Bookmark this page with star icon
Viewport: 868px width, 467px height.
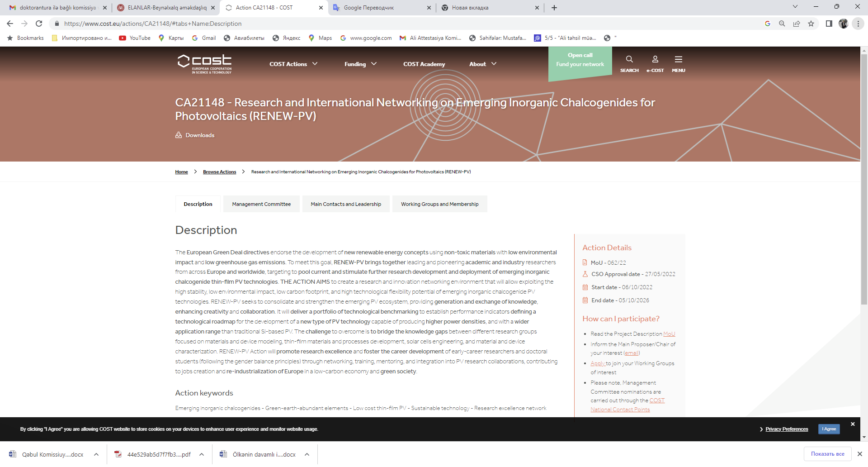tap(811, 24)
